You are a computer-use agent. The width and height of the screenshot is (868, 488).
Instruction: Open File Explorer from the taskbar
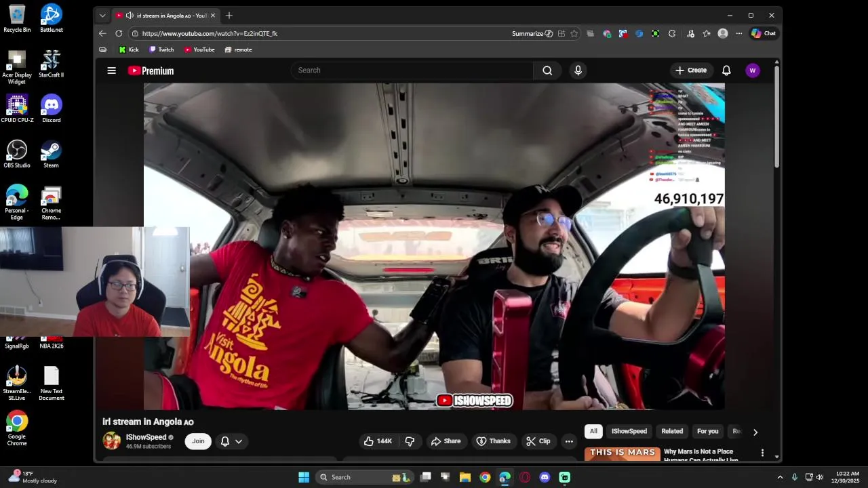(465, 477)
